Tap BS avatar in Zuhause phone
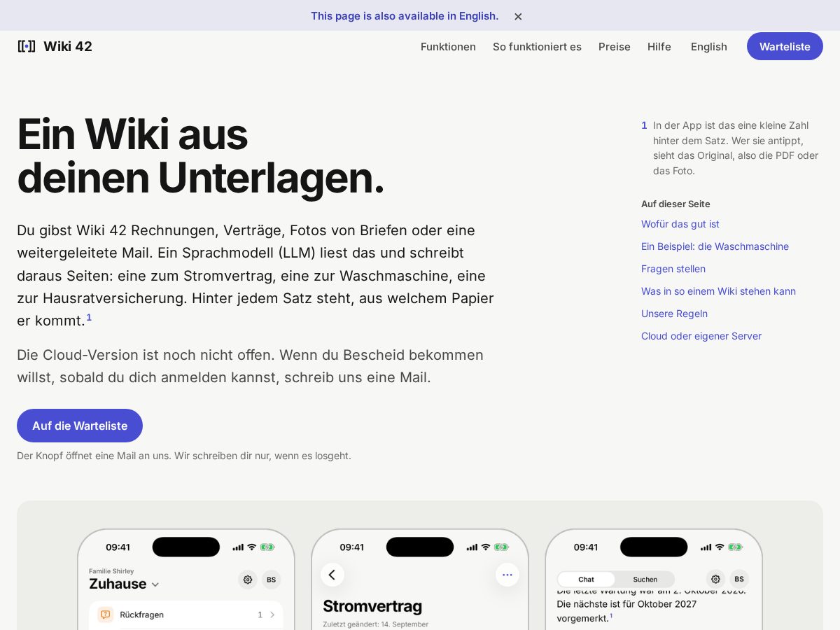Image resolution: width=840 pixels, height=630 pixels. coord(271,580)
